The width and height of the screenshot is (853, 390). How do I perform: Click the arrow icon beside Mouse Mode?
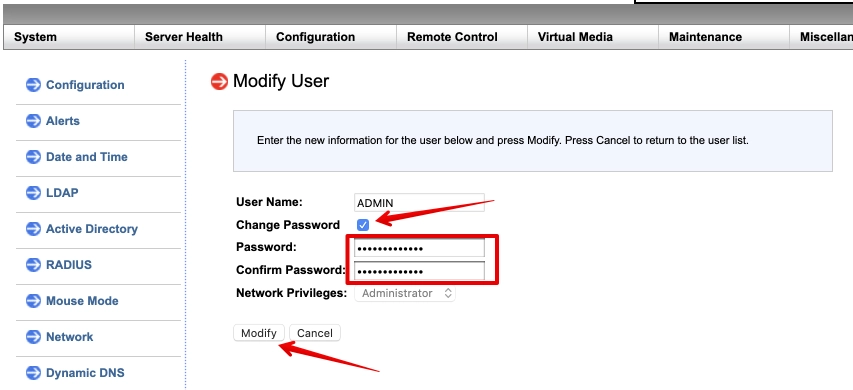33,301
